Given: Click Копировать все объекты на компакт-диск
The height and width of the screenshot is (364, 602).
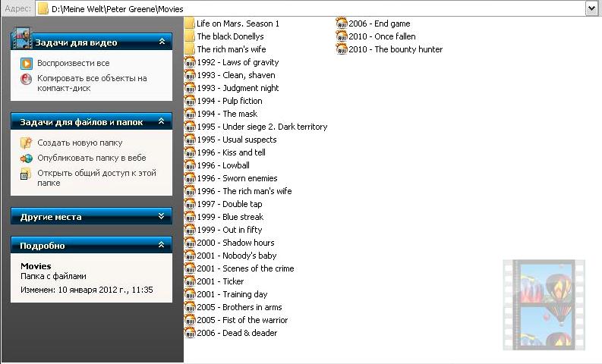Looking at the screenshot, I should coord(92,83).
